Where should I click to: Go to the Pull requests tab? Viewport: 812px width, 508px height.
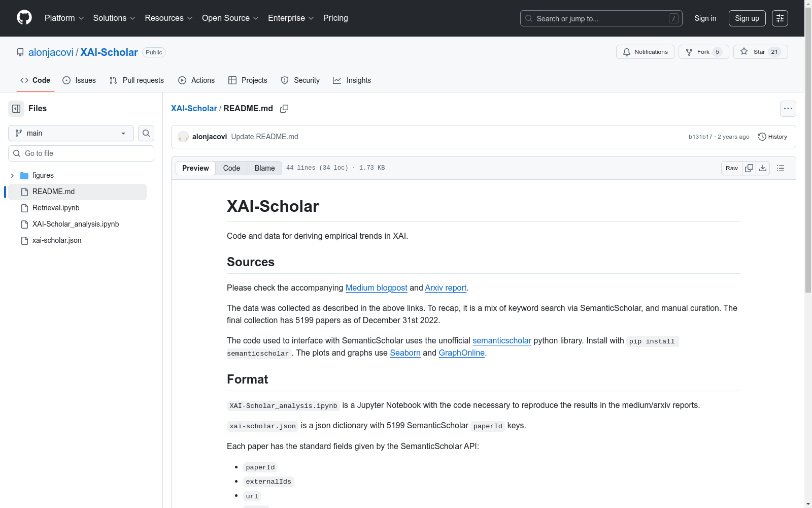[x=137, y=80]
